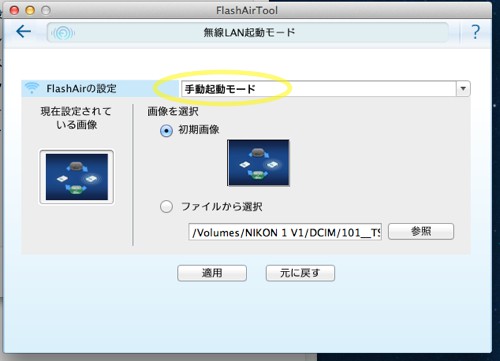Open the 手動起動モード dropdown arrow
The width and height of the screenshot is (500, 361).
463,89
